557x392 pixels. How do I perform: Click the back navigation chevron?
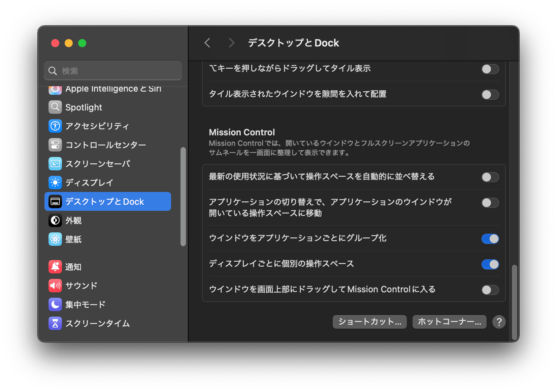pyautogui.click(x=207, y=43)
